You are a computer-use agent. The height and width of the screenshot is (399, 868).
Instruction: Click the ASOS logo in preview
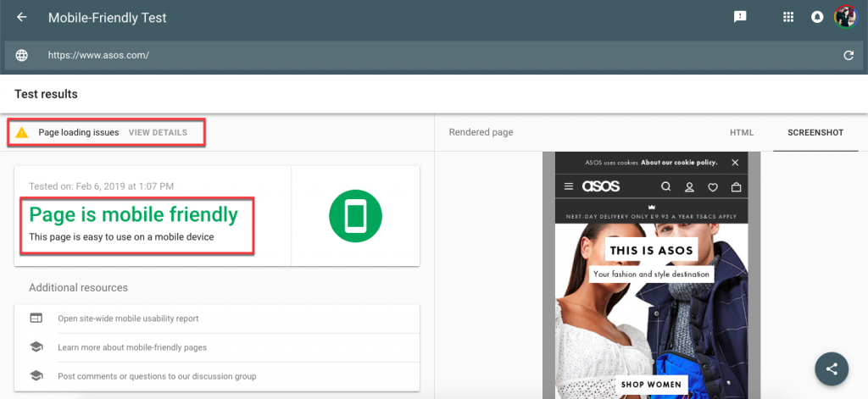601,186
